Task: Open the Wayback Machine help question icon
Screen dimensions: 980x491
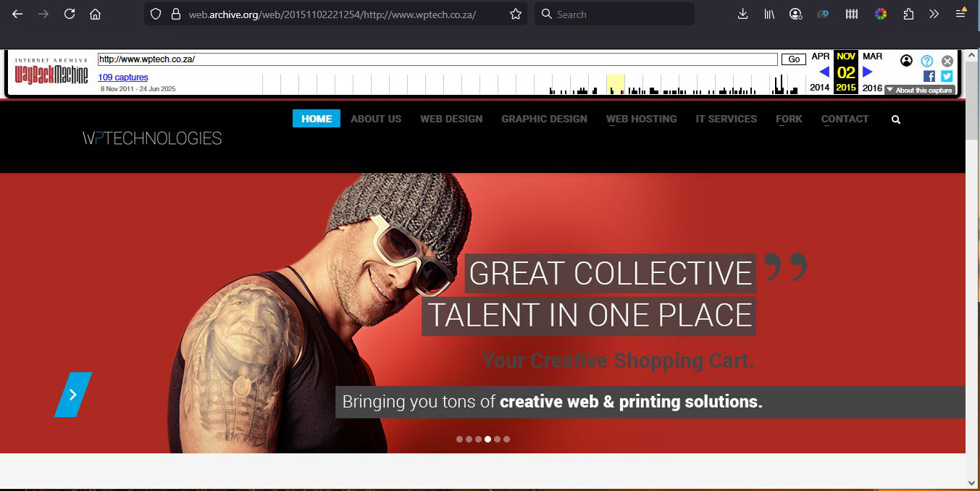Action: tap(926, 61)
